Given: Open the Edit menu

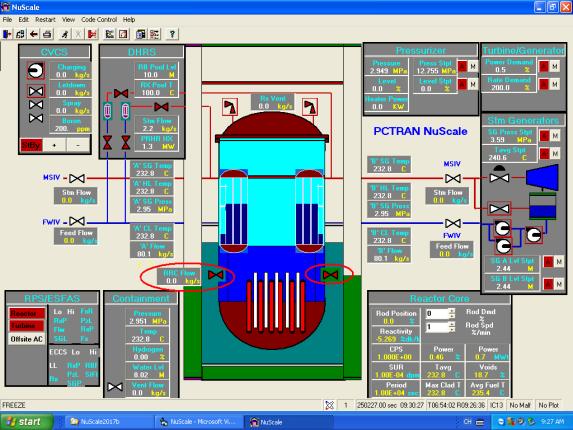Looking at the screenshot, I should [23, 19].
